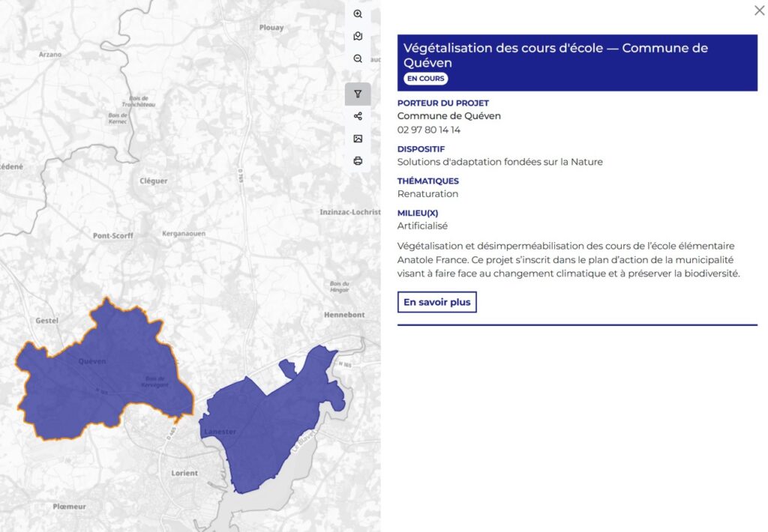Zoom out of the map

358,58
